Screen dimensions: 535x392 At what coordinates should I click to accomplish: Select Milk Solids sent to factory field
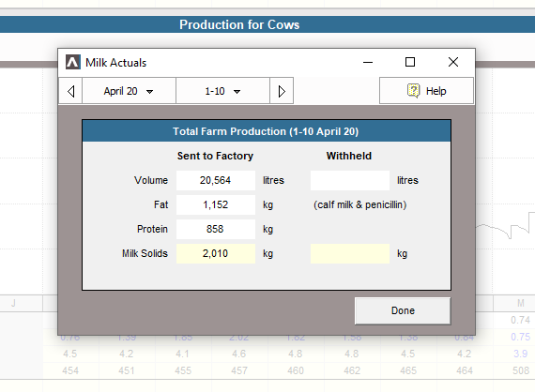tap(216, 253)
